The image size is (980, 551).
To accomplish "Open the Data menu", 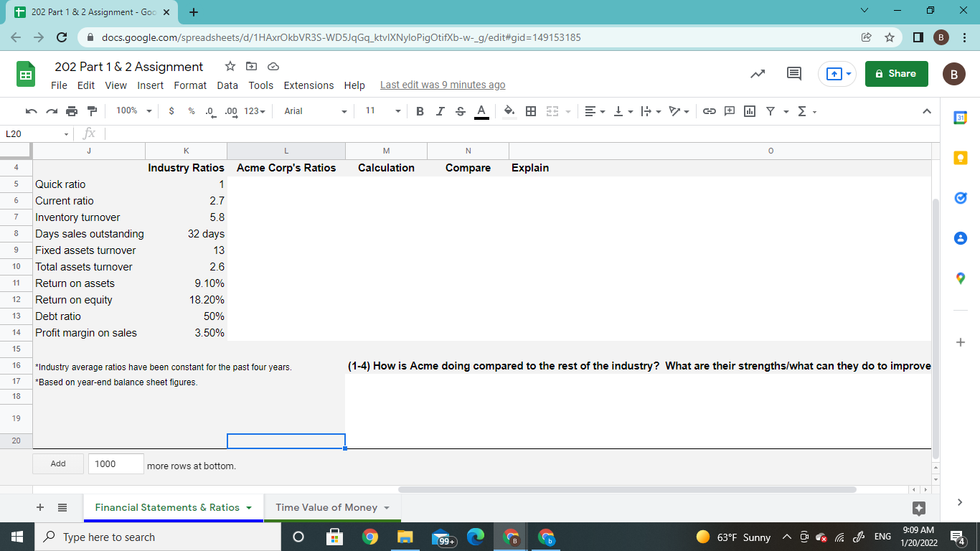I will [227, 85].
